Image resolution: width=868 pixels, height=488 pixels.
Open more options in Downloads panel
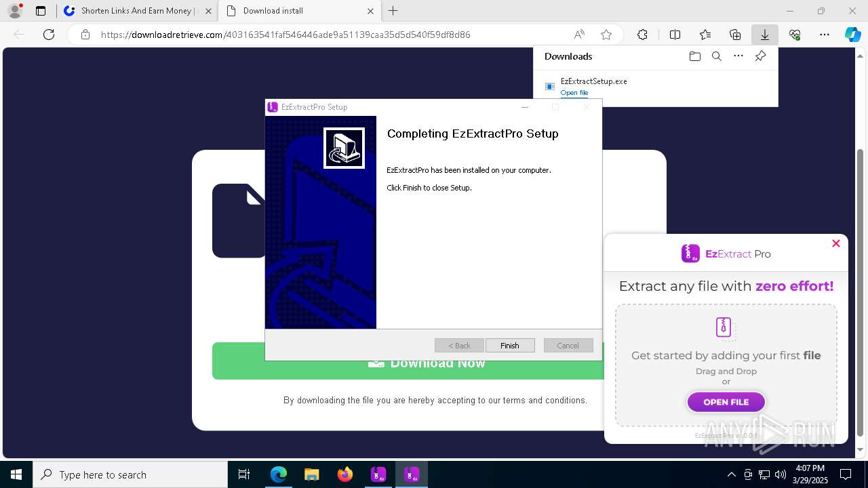[738, 56]
